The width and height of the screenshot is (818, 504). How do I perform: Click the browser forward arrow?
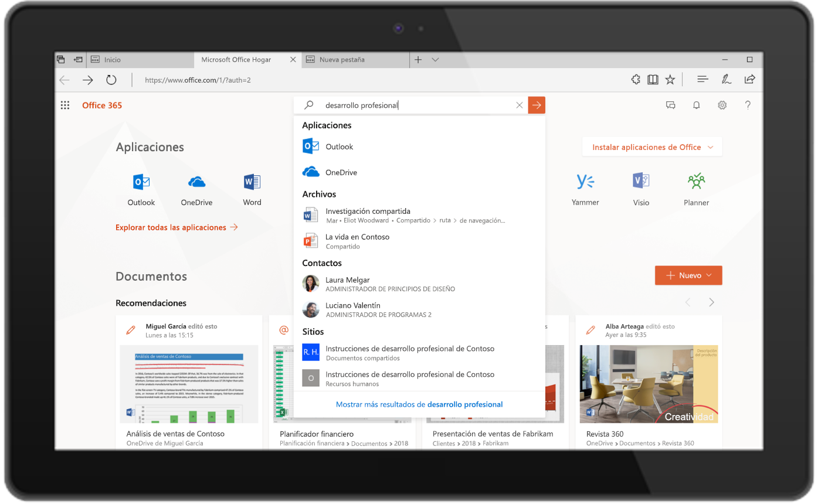tap(88, 80)
